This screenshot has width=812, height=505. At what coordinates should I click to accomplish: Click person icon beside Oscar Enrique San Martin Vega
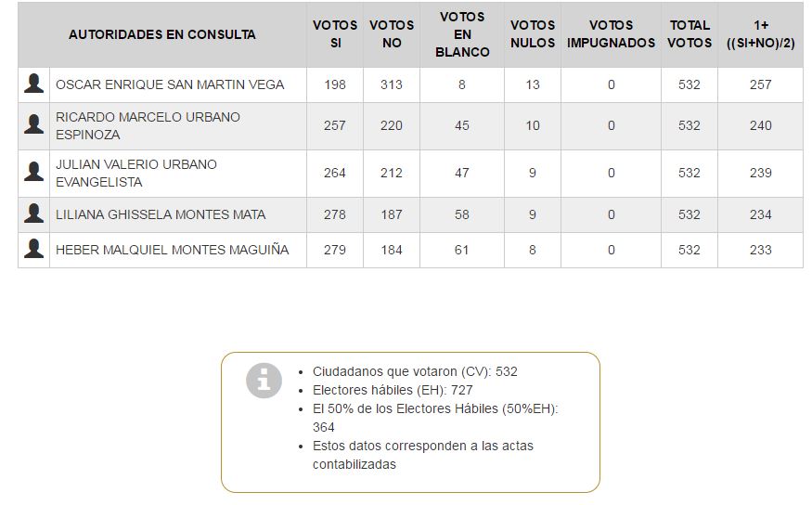point(34,84)
